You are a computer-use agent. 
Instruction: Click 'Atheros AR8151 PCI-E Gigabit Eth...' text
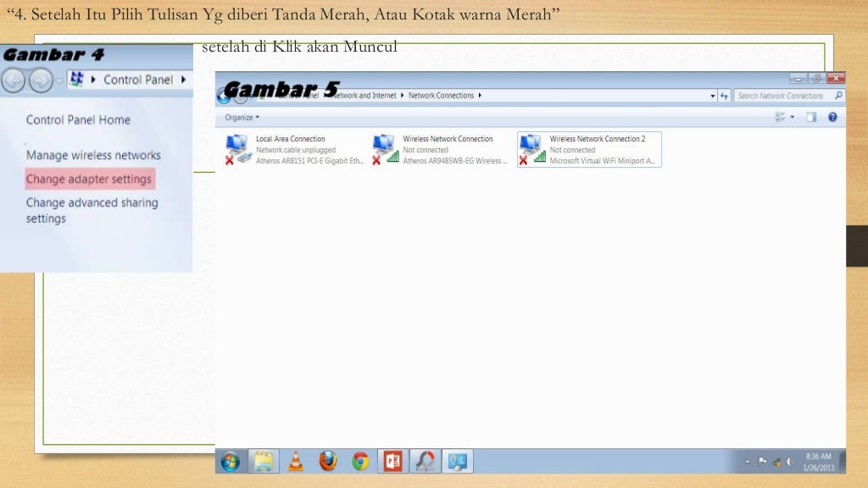click(309, 161)
